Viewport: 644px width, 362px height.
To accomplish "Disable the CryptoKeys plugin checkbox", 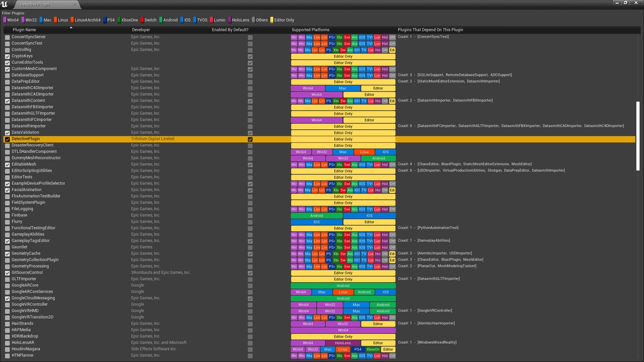I will [x=7, y=56].
